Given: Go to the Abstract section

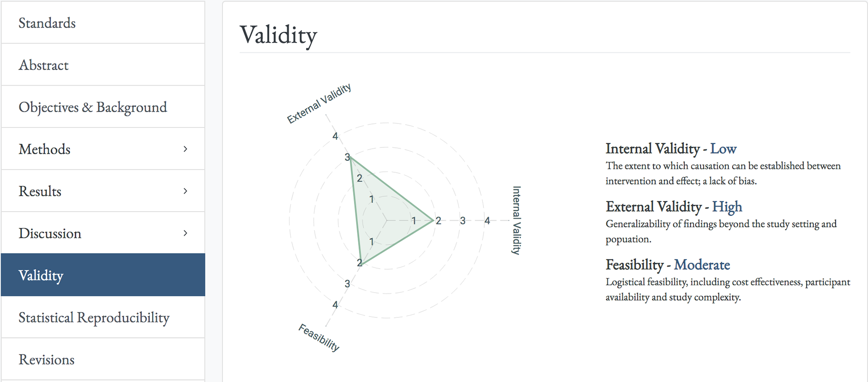Looking at the screenshot, I should (44, 65).
